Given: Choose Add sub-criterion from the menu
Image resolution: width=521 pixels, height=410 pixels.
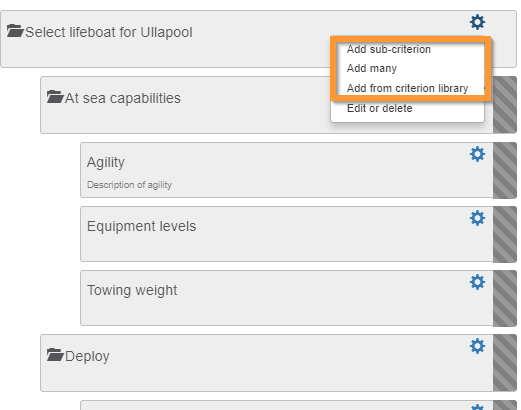Looking at the screenshot, I should [x=389, y=49].
